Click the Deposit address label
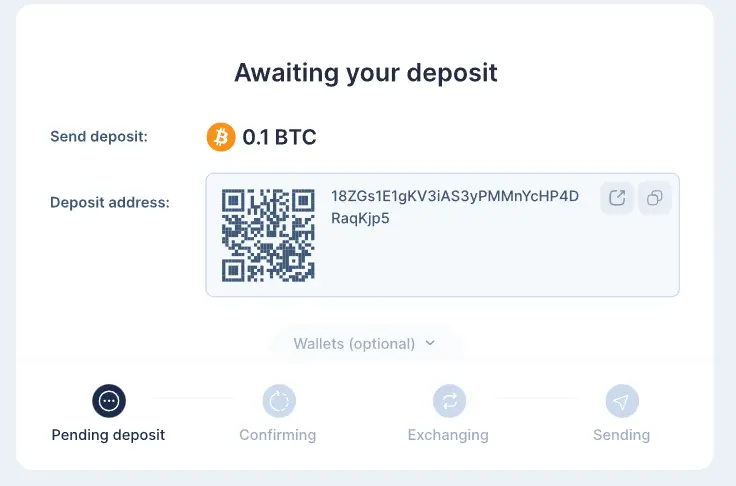This screenshot has height=486, width=736. click(x=110, y=203)
